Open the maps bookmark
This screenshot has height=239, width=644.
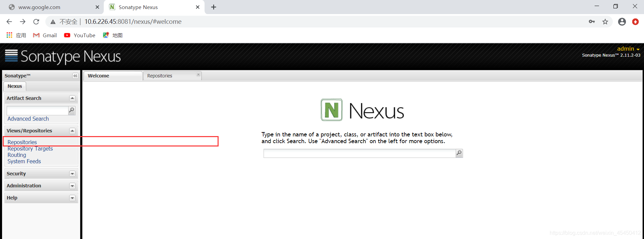[x=112, y=35]
